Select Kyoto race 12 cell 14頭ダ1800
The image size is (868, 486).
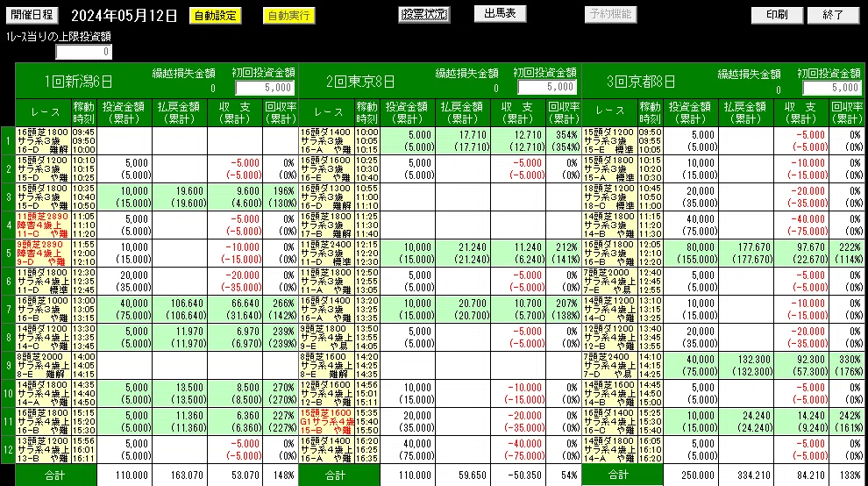coord(609,449)
